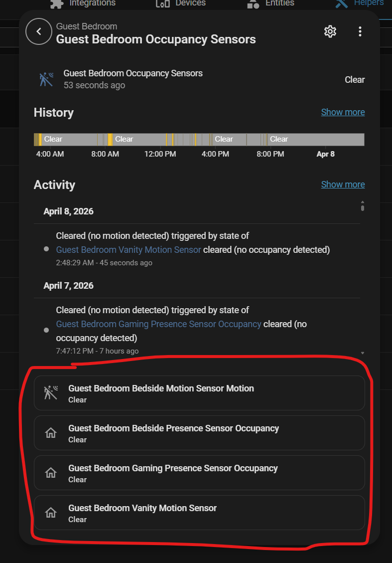
Task: Open Gaming Presence Sensor Occupancy activity link
Action: point(158,324)
